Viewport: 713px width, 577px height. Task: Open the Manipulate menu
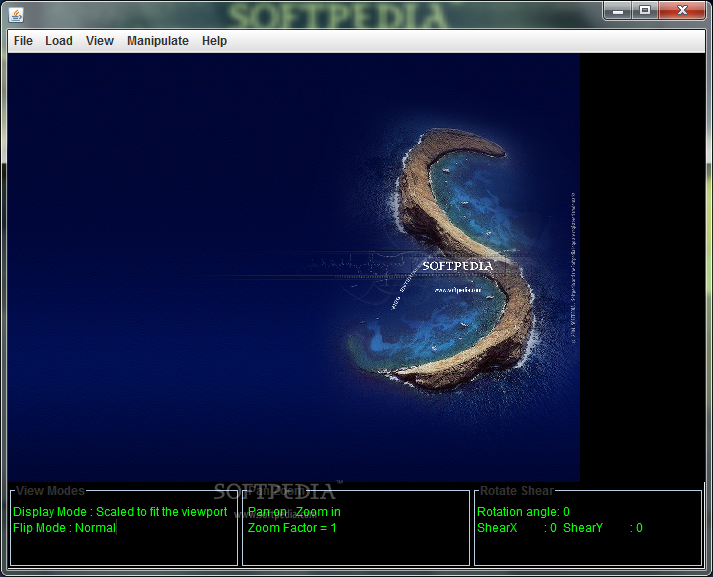[158, 41]
